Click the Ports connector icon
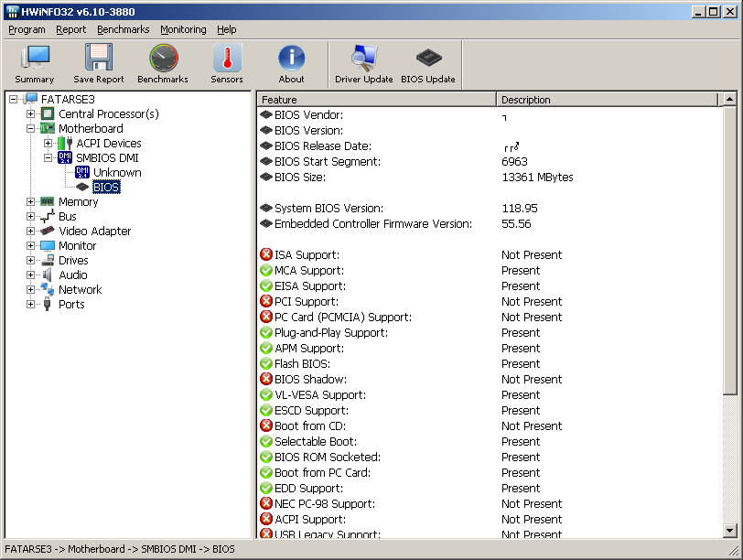Viewport: 743px width, 560px height. 48,304
